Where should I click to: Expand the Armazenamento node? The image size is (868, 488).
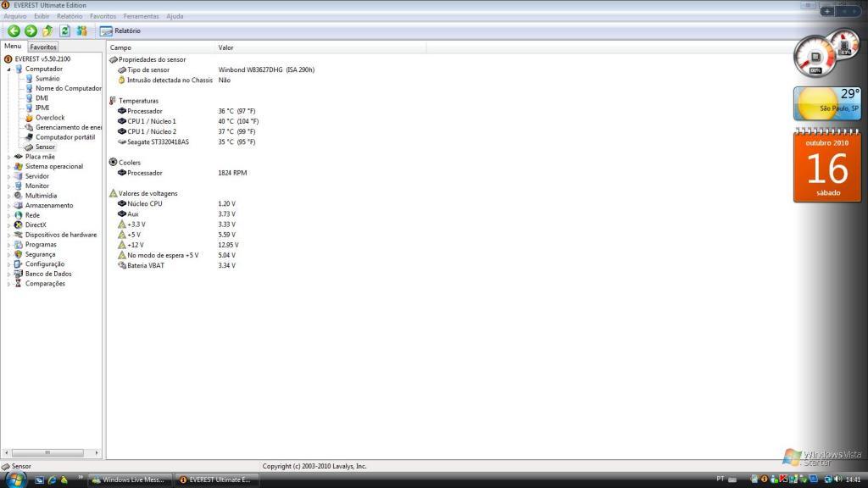click(8, 205)
